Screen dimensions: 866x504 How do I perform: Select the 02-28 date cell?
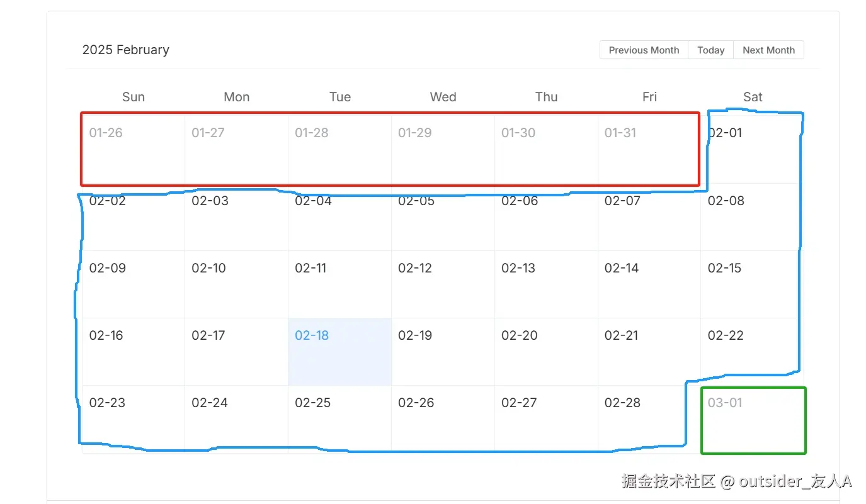[649, 418]
